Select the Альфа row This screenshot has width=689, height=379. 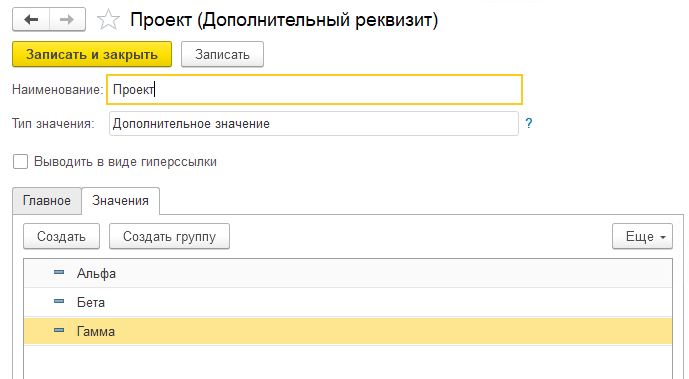coord(348,273)
